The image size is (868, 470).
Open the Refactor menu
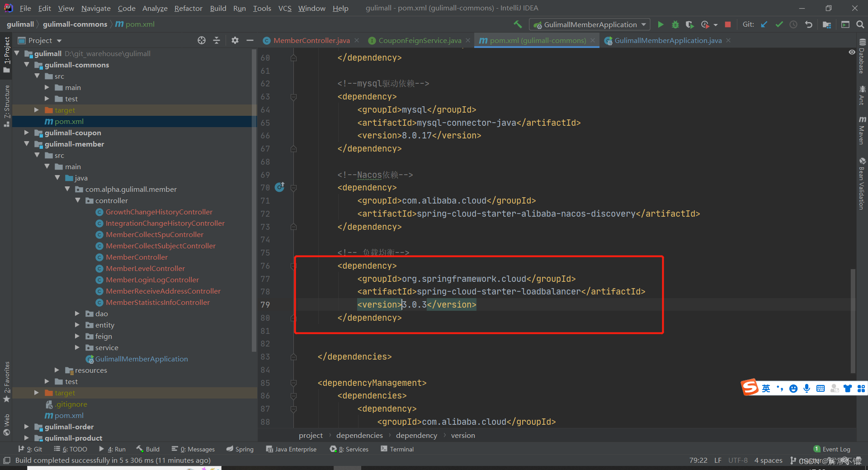pos(188,8)
